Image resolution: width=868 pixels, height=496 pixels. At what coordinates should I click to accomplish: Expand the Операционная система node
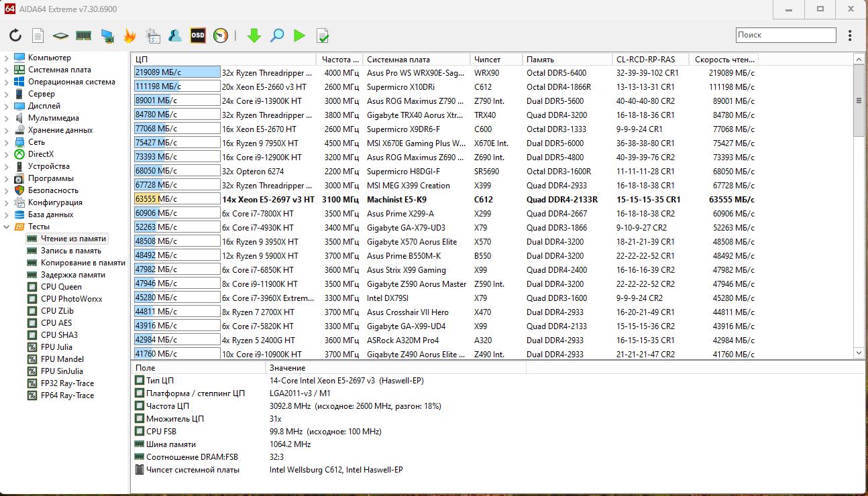click(x=7, y=82)
